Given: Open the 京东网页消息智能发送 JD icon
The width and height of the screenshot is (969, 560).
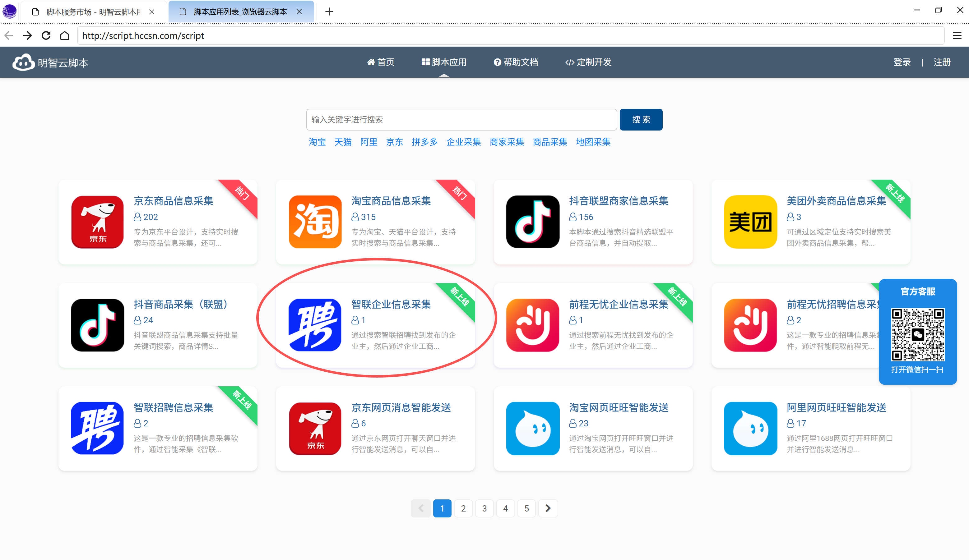Looking at the screenshot, I should (x=315, y=428).
